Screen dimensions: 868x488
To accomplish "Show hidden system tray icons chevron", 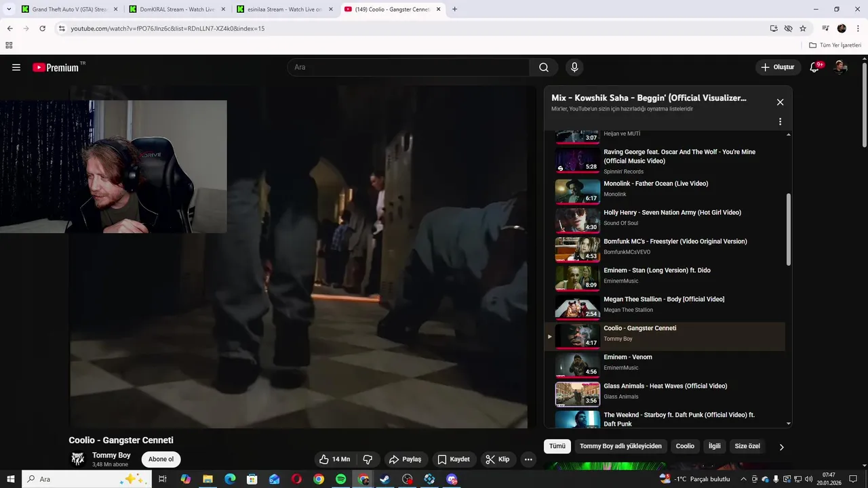I will tap(743, 479).
